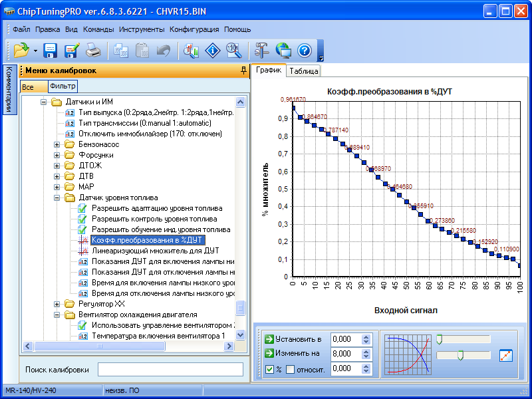Click the upper slider handle
The height and width of the screenshot is (399, 532).
[439, 340]
